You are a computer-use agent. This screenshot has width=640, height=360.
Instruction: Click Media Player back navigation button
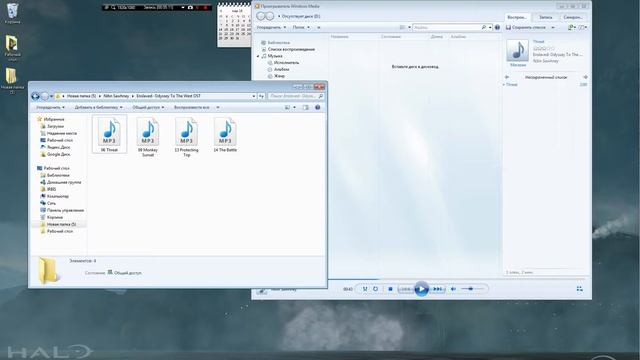[260, 16]
